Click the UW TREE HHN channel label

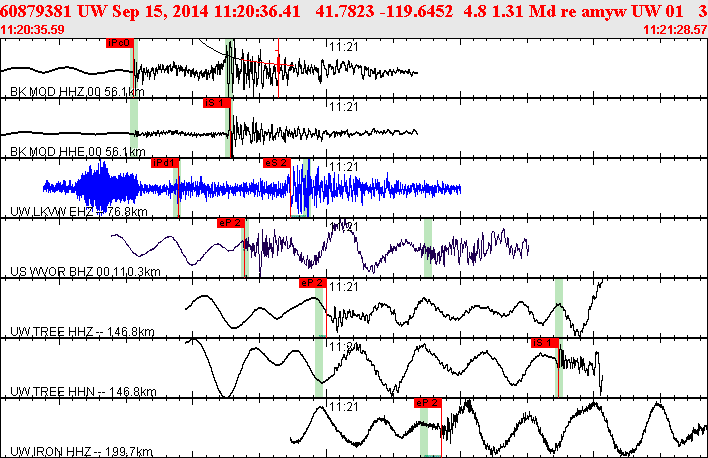point(83,391)
